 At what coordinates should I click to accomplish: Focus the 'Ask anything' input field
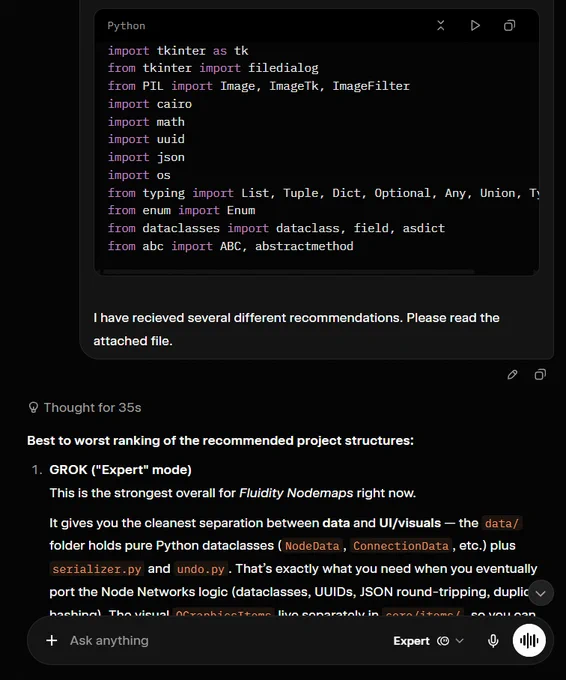(x=226, y=641)
